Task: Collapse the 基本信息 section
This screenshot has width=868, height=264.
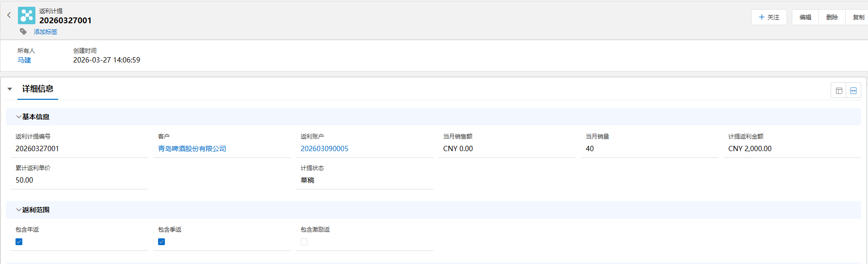Action: 19,117
